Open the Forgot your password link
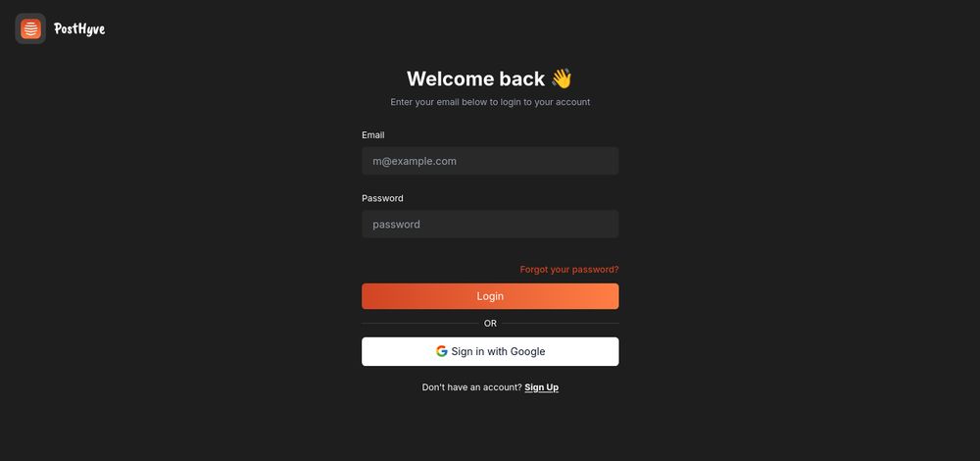This screenshot has height=461, width=980. point(569,270)
